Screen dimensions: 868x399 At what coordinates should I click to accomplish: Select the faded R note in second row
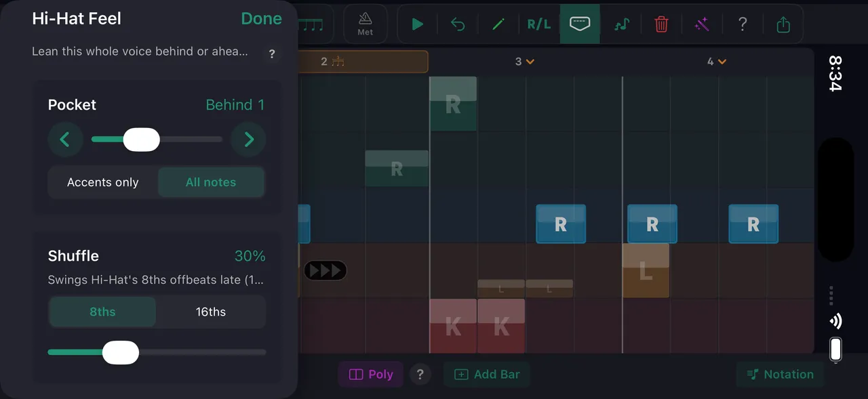397,169
